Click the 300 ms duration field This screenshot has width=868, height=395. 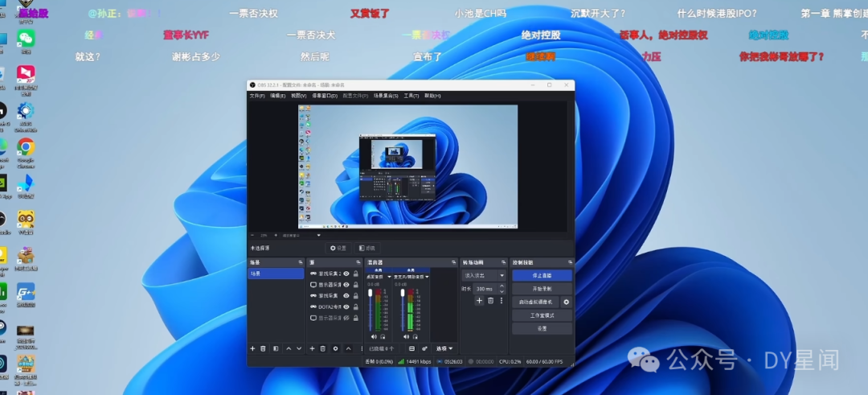485,289
